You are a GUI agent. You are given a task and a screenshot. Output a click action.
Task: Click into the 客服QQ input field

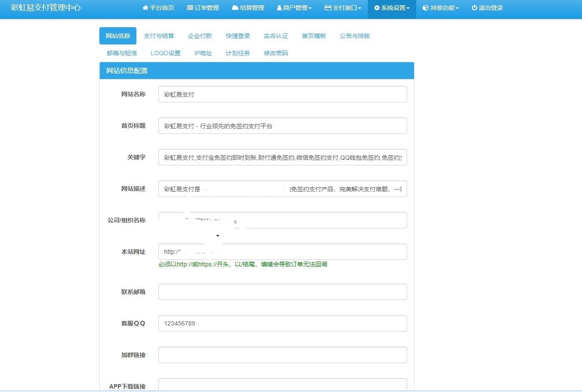click(x=282, y=323)
